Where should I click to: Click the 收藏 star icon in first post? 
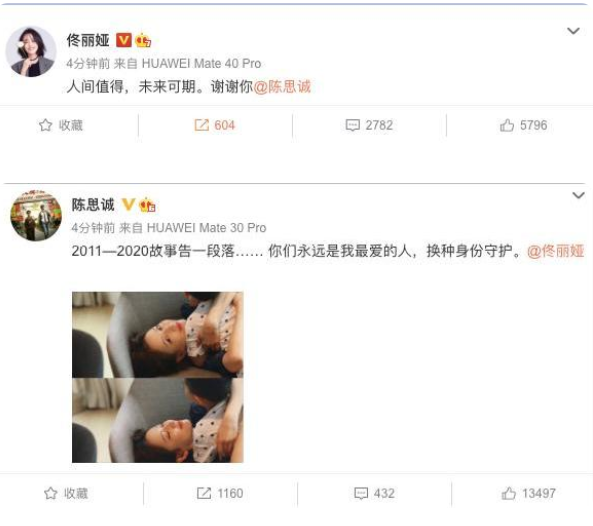click(x=45, y=125)
